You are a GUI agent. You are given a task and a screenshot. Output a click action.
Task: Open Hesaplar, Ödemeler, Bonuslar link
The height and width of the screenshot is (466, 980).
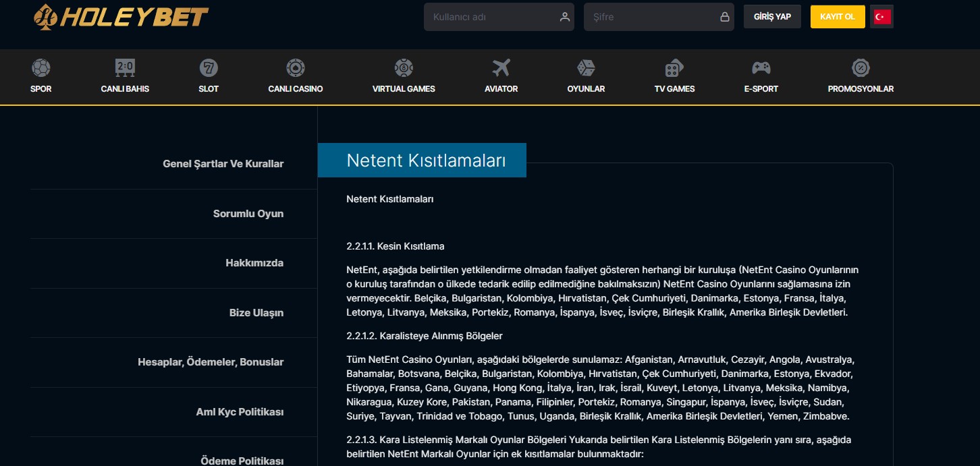211,362
